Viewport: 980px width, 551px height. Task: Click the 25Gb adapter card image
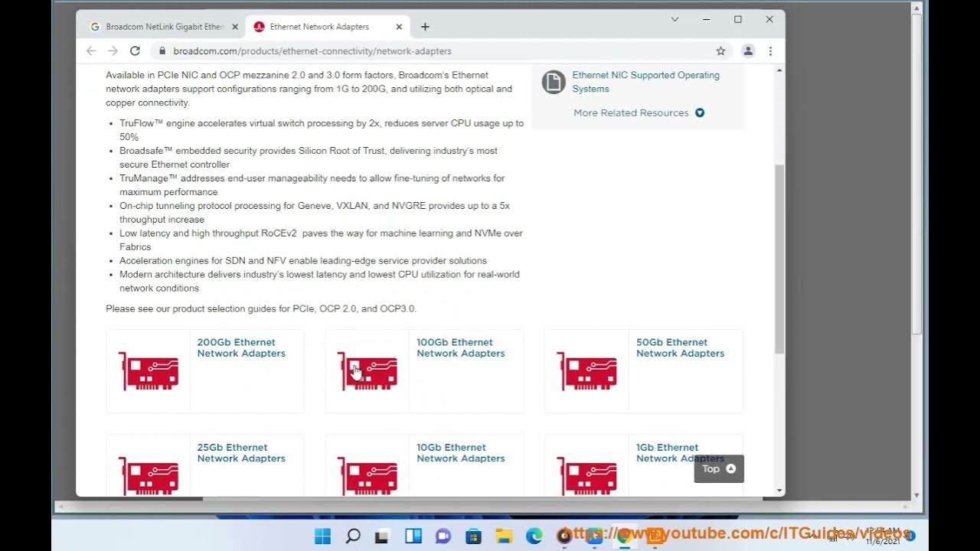point(149,476)
